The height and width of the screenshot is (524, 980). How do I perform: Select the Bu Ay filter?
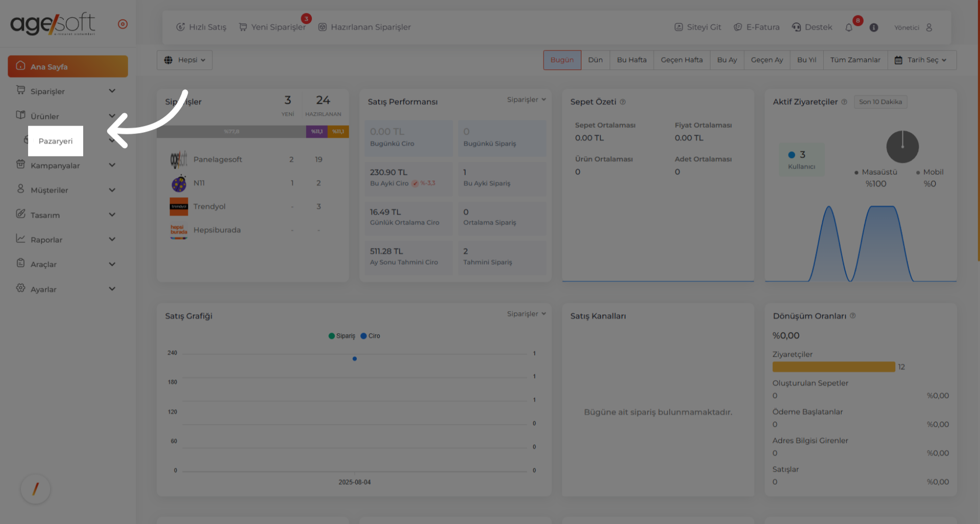pyautogui.click(x=727, y=60)
